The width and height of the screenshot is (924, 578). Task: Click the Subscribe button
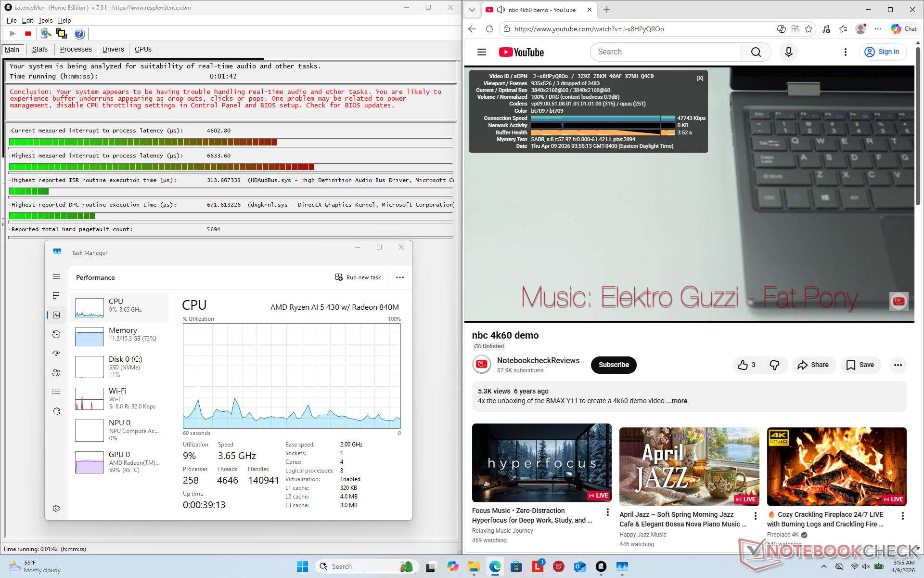coord(614,365)
